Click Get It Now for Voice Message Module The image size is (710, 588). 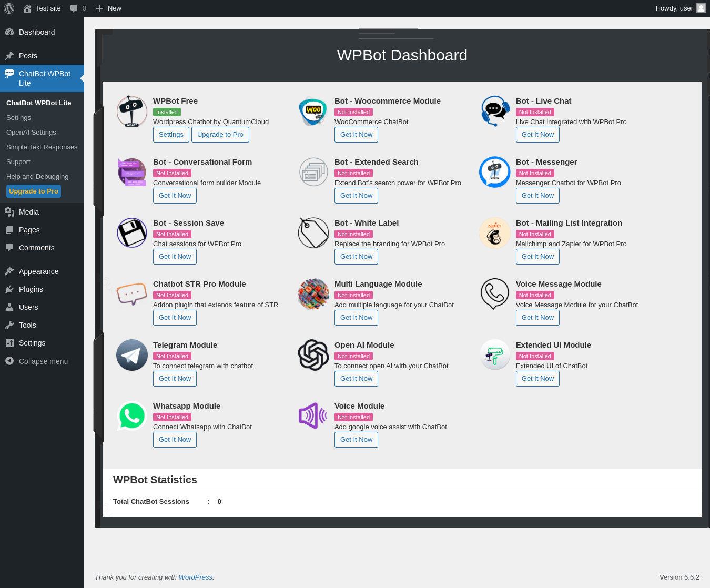pyautogui.click(x=537, y=318)
